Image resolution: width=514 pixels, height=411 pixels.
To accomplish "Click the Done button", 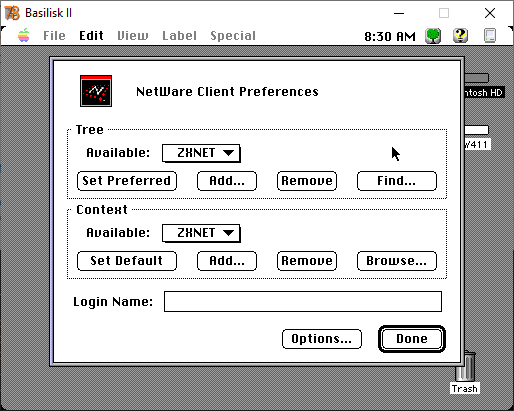I will pyautogui.click(x=412, y=339).
